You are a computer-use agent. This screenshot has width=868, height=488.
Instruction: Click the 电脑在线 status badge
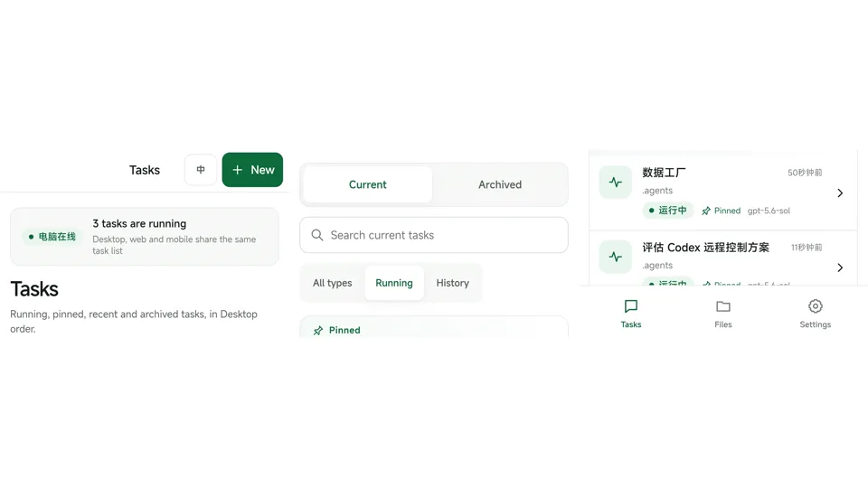tap(52, 237)
